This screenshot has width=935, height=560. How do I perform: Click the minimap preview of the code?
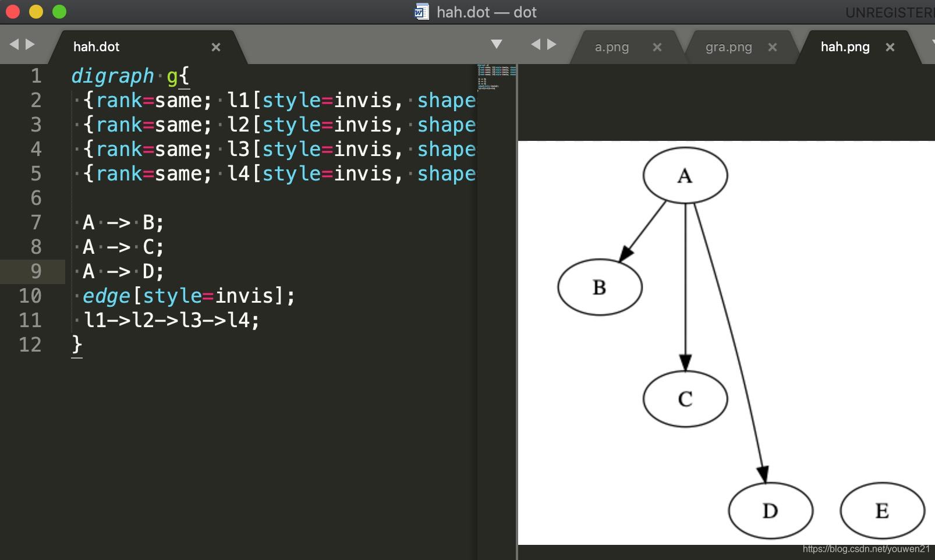(495, 76)
